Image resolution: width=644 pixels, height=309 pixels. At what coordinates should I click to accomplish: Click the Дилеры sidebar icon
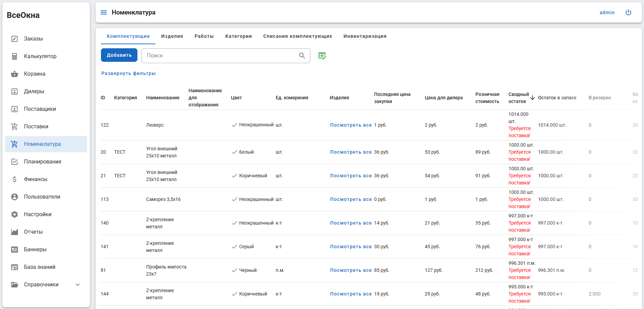tap(15, 92)
